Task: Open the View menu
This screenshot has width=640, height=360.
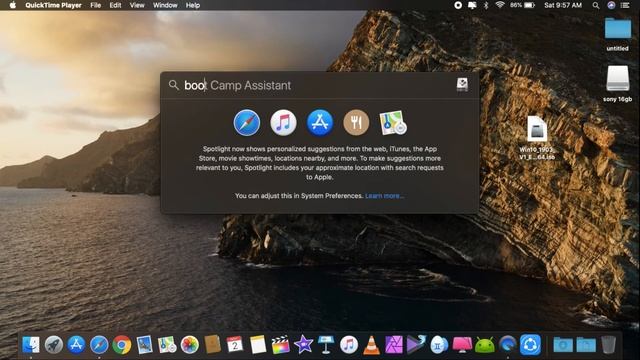Action: [x=137, y=5]
